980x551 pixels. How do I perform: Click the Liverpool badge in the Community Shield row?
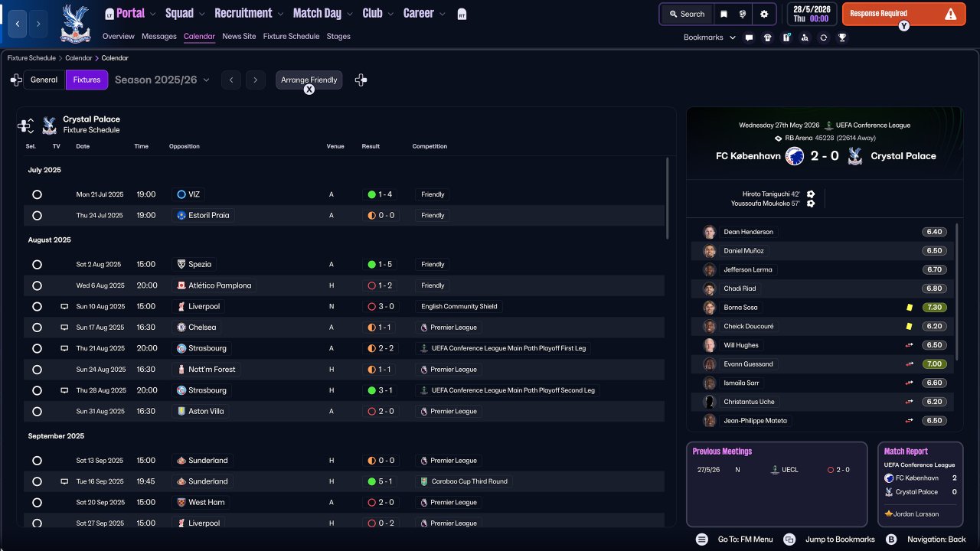tap(181, 306)
